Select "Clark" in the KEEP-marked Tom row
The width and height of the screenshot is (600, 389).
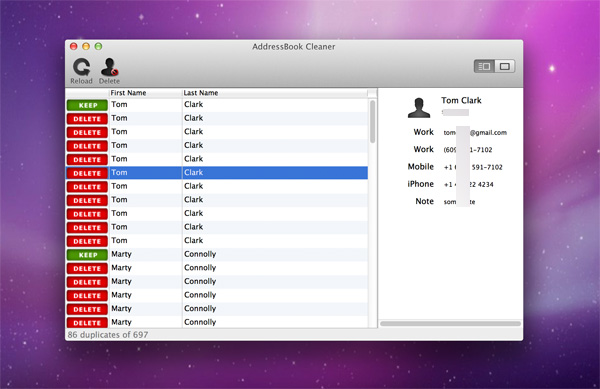[193, 104]
